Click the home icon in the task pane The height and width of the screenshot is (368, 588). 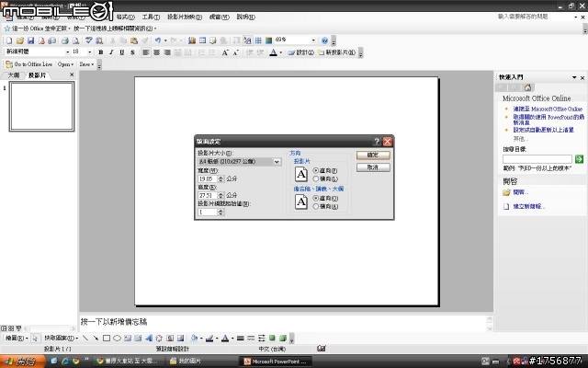527,87
